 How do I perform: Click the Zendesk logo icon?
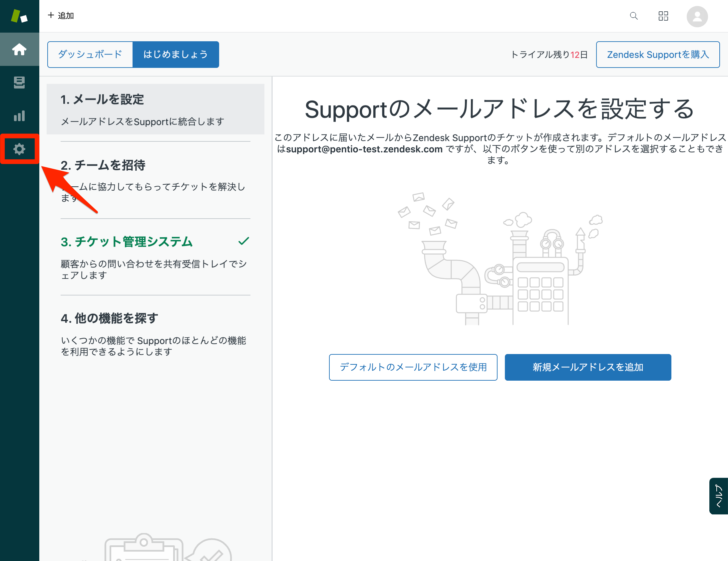point(19,16)
